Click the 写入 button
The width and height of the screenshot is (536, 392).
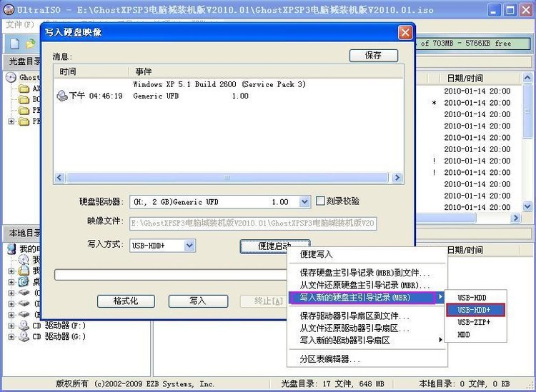198,301
